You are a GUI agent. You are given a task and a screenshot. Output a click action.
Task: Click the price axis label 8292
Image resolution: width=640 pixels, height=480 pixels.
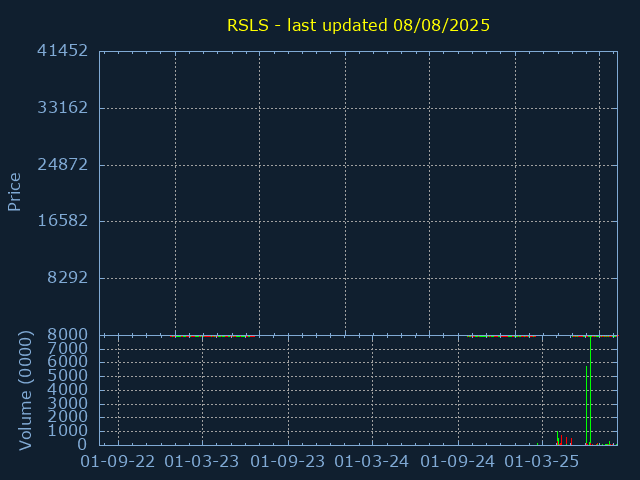pyautogui.click(x=67, y=278)
